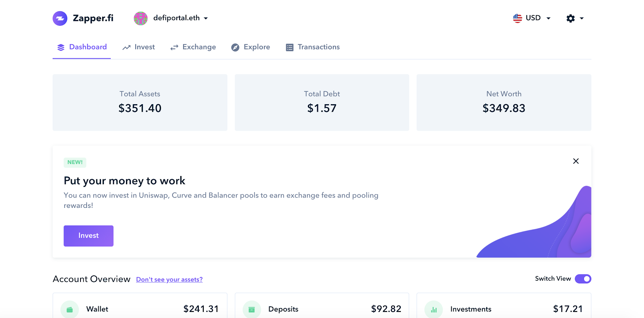Click the Transactions list icon
This screenshot has height=318, width=644.
pyautogui.click(x=289, y=47)
